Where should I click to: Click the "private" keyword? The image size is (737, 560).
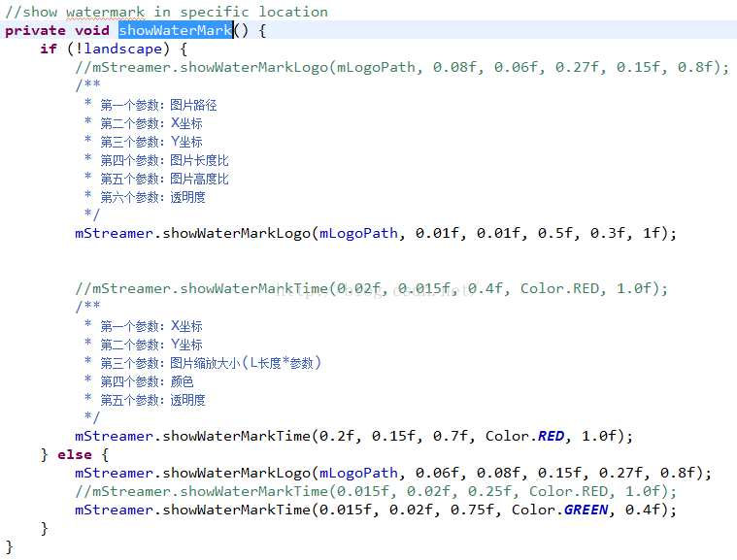(35, 31)
